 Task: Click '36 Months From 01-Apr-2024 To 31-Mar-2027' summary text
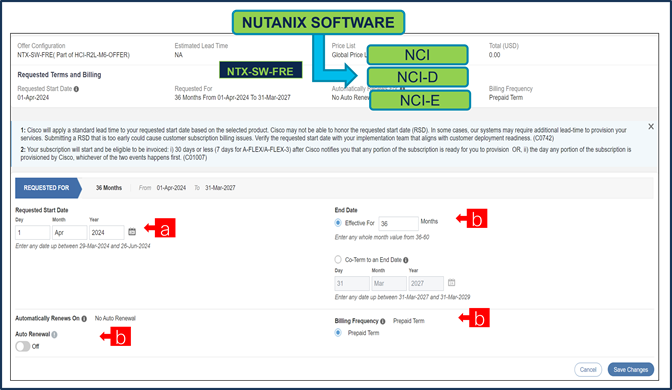click(232, 98)
